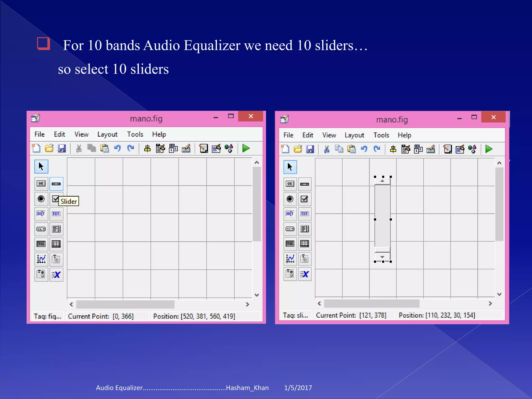
Task: Click vertical scrollbar down arrow left window
Action: pyautogui.click(x=257, y=295)
